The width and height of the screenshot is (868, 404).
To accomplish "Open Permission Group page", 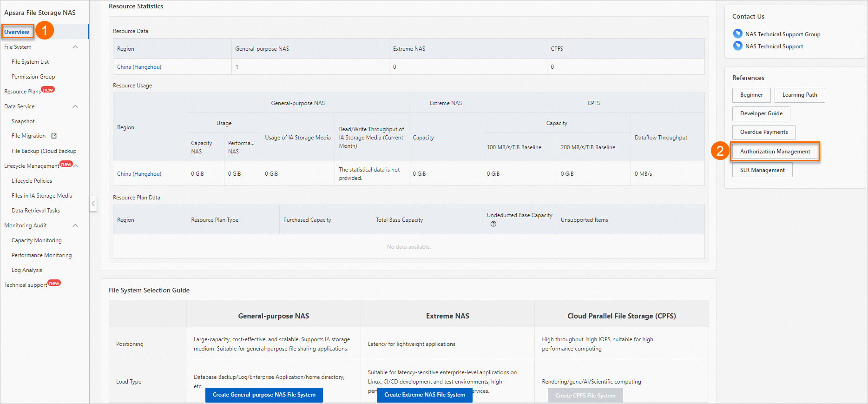I will pyautogui.click(x=33, y=77).
